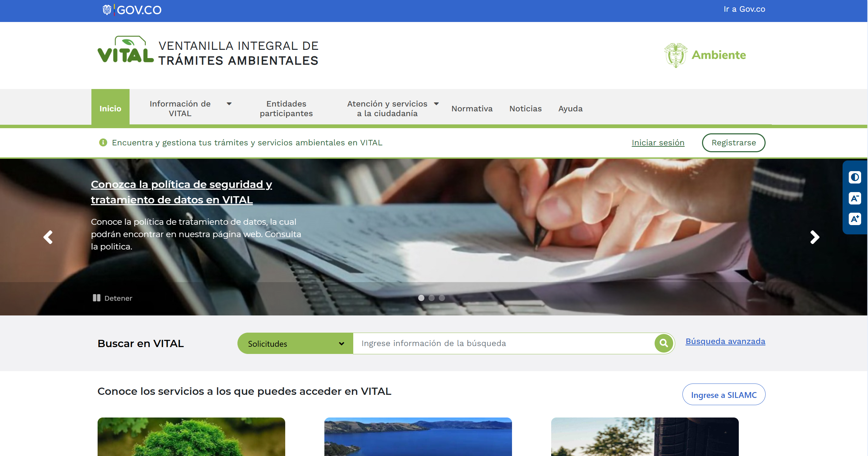The width and height of the screenshot is (868, 456).
Task: Click the Ambiente ministry logo
Action: click(x=705, y=55)
